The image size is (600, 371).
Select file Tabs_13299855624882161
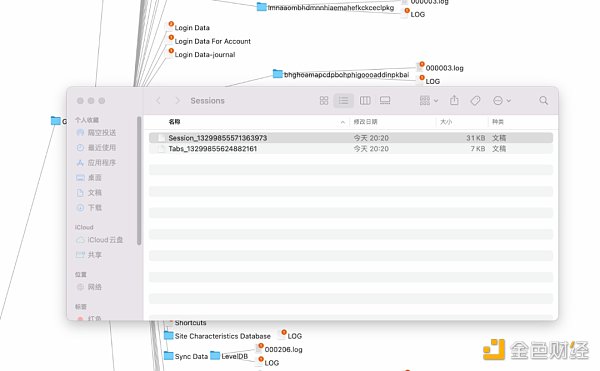(x=351, y=148)
